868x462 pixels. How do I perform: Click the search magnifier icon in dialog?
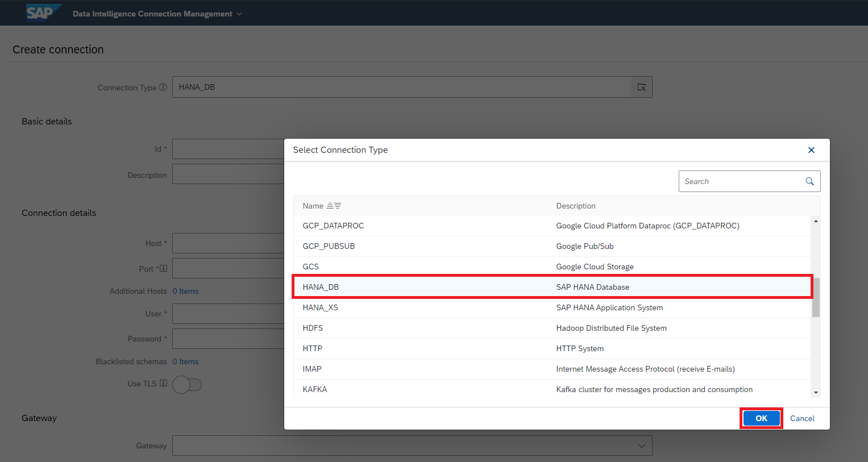pyautogui.click(x=809, y=181)
